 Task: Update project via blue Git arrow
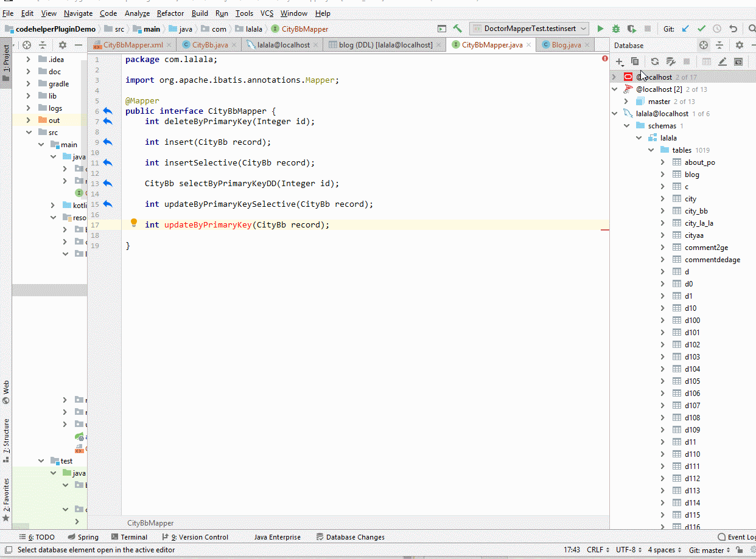(x=685, y=29)
